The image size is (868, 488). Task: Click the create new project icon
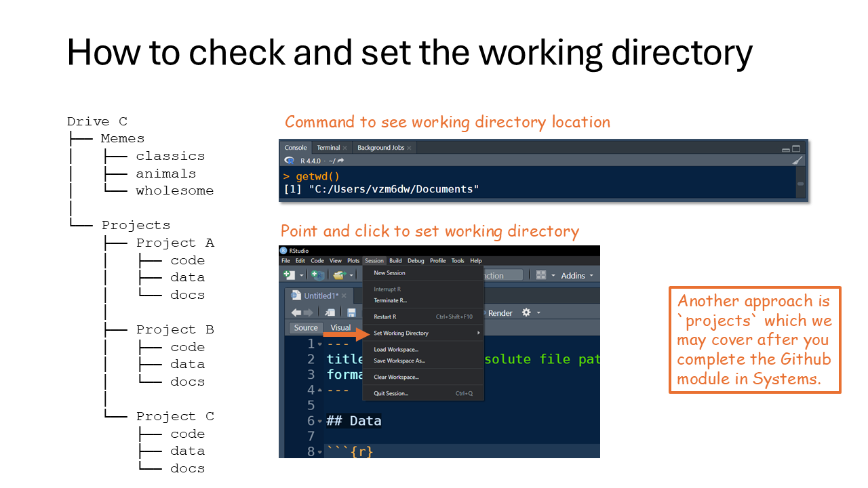tap(317, 275)
